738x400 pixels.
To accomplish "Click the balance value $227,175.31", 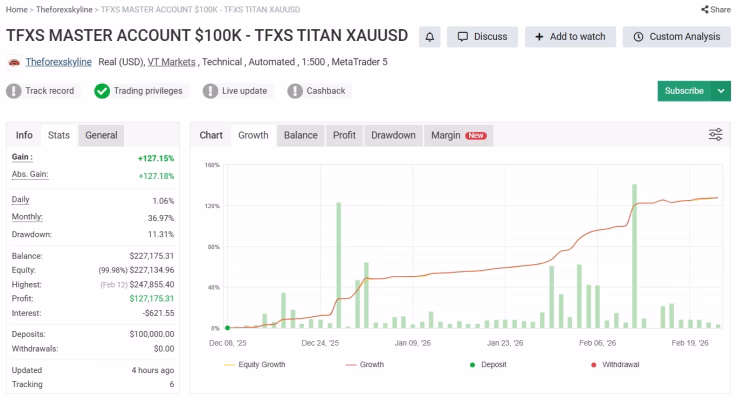I will (152, 256).
